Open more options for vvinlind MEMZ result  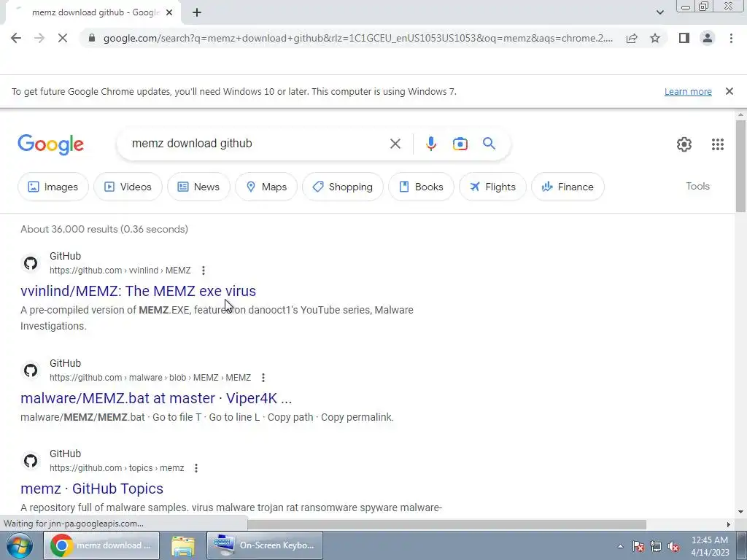coord(204,271)
